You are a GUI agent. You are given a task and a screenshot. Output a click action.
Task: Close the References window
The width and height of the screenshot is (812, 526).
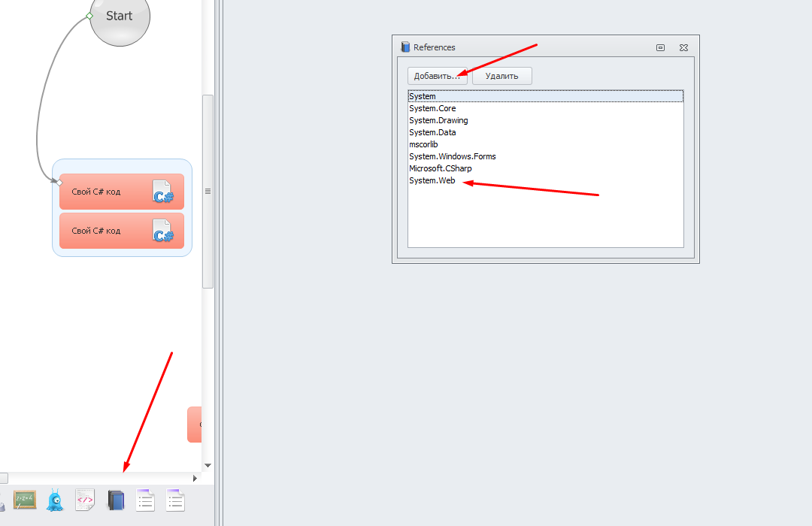[683, 47]
